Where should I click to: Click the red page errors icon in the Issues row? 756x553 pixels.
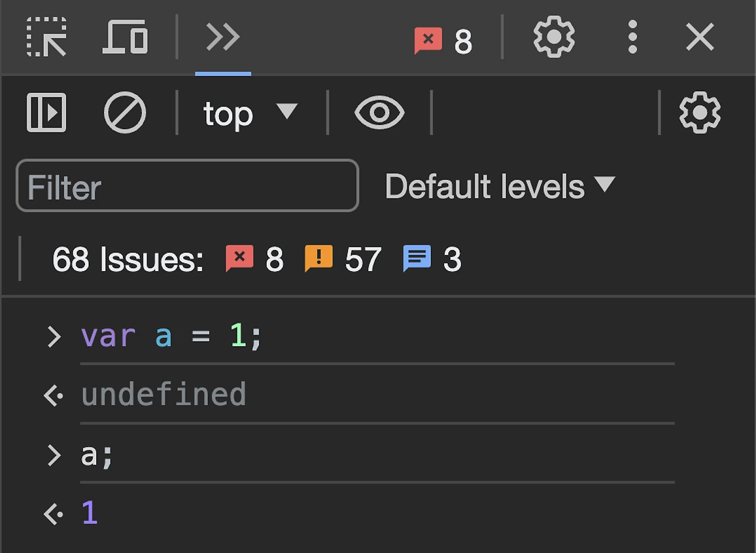(240, 258)
